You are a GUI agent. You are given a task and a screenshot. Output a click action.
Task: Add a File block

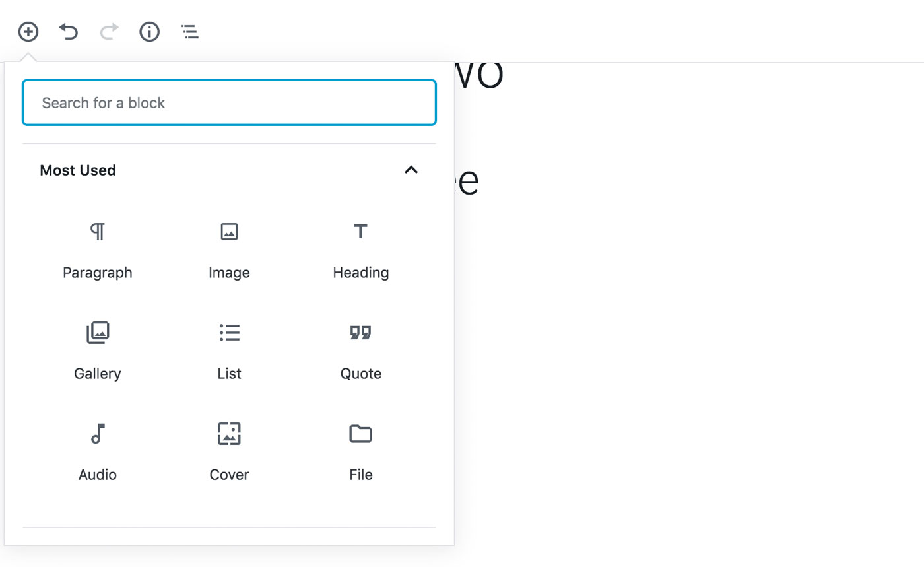pyautogui.click(x=361, y=453)
